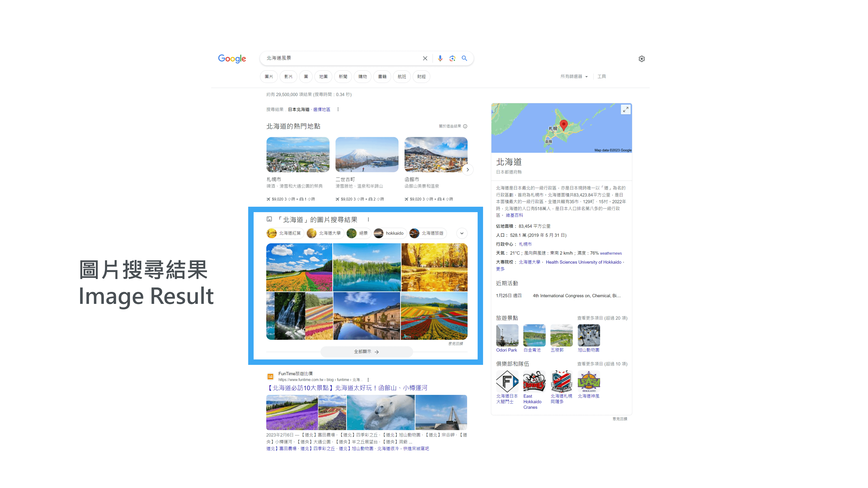Open the 所有篩選器 dropdown
The height and width of the screenshot is (488, 868).
click(574, 76)
